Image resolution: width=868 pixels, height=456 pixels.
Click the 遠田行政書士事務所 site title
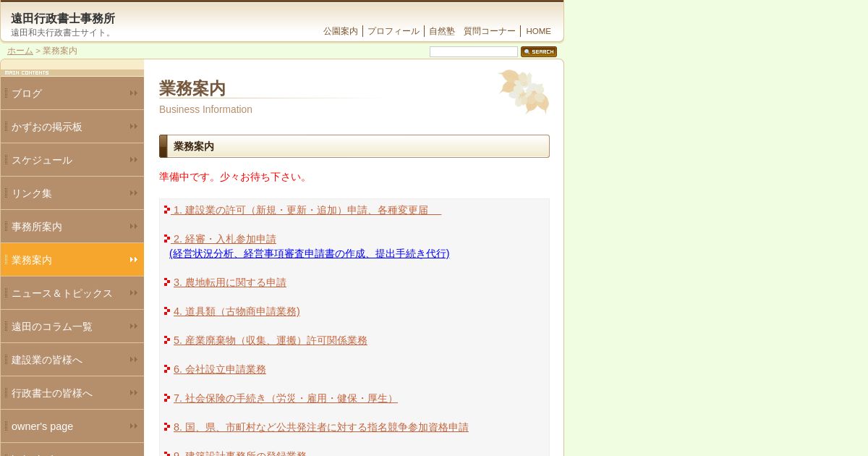coord(63,19)
